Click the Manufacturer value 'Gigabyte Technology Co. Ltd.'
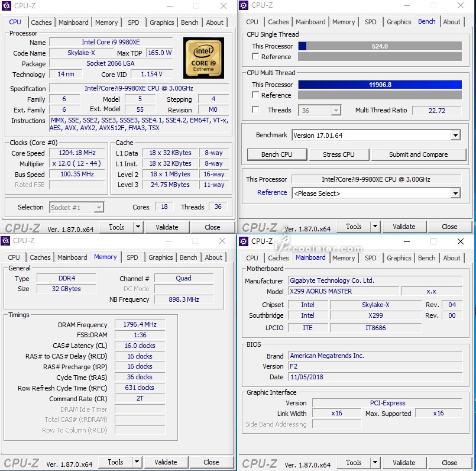Viewport: 476px width, 471px height. pyautogui.click(x=375, y=280)
